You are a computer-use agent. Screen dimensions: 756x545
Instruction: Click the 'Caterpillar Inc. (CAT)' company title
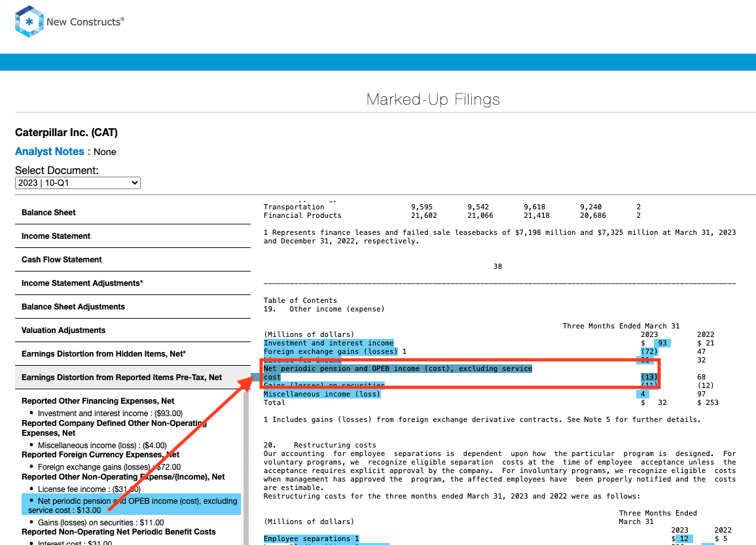[67, 133]
